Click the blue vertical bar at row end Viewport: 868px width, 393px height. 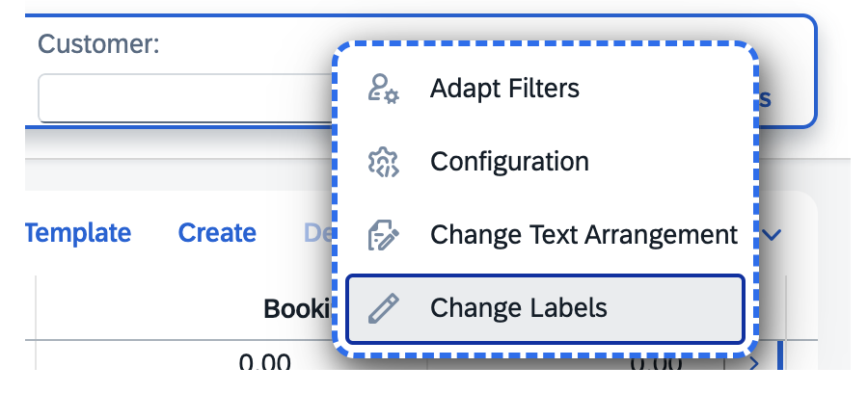coord(780,356)
